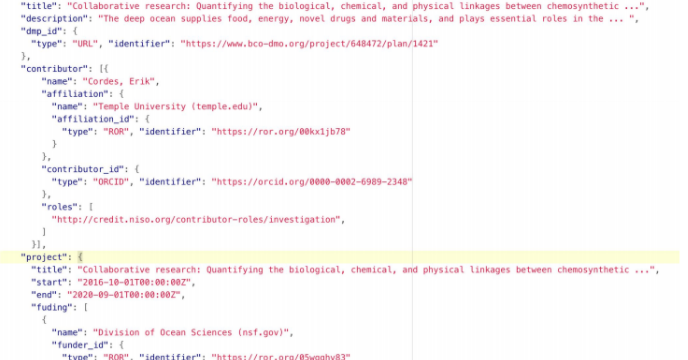
Task: Click the credit.niso.org contributor-roles URL
Action: (x=196, y=220)
